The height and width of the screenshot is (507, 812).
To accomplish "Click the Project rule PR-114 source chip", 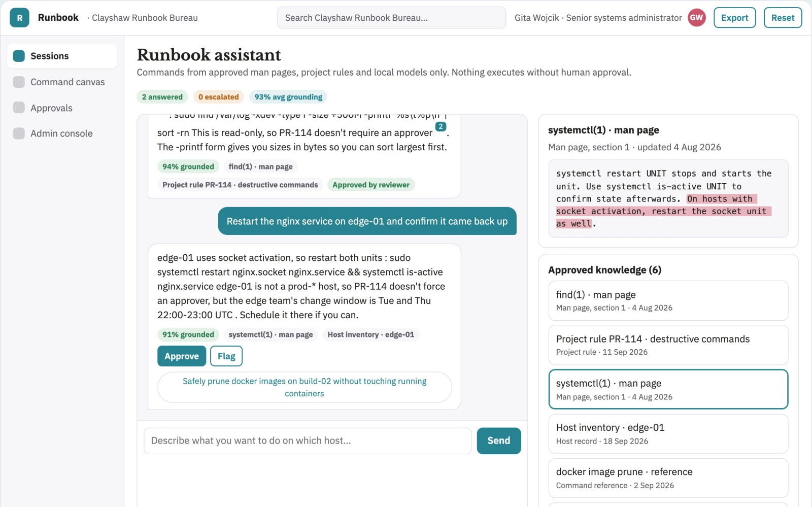I will (240, 185).
